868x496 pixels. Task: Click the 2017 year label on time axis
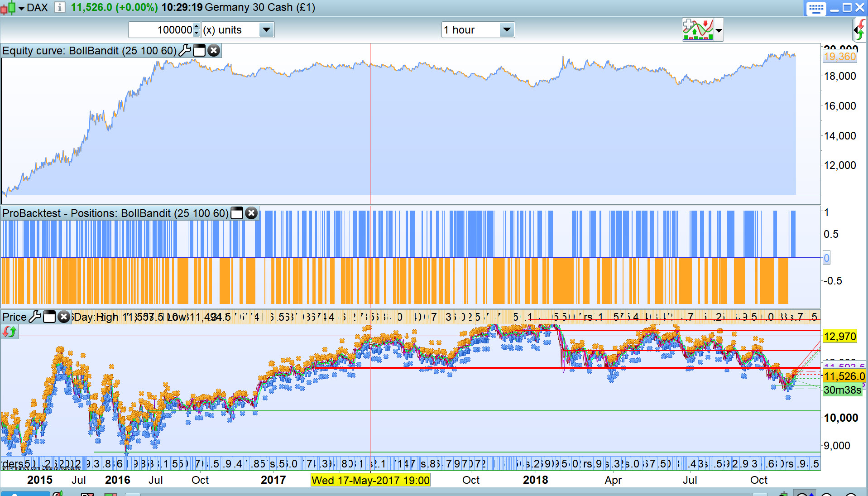coord(273,480)
